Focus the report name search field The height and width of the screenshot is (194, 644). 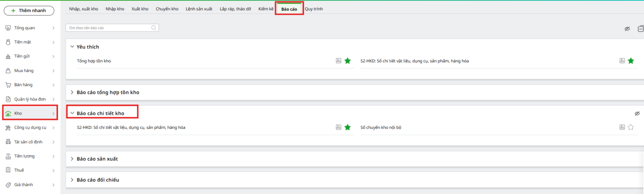[x=109, y=28]
